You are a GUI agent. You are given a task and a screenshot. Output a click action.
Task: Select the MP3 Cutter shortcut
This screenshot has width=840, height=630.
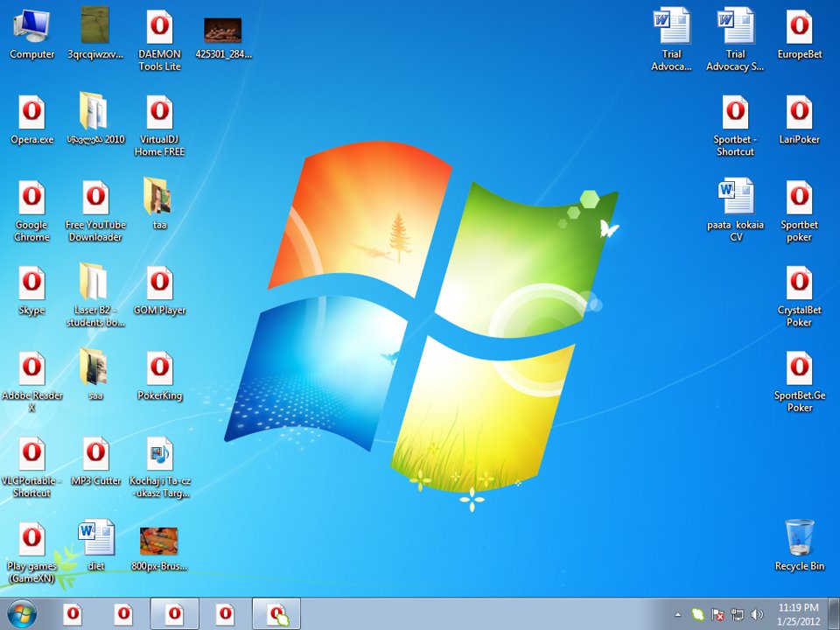pyautogui.click(x=95, y=454)
